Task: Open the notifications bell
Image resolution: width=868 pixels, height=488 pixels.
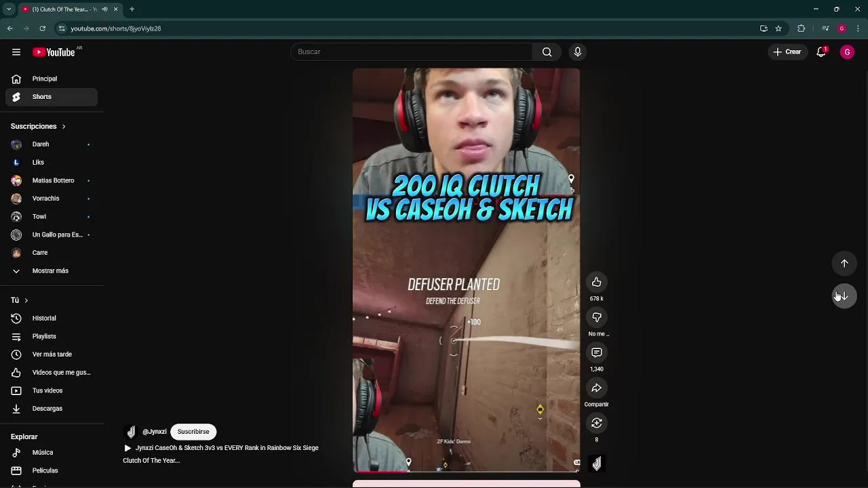Action: pos(821,52)
